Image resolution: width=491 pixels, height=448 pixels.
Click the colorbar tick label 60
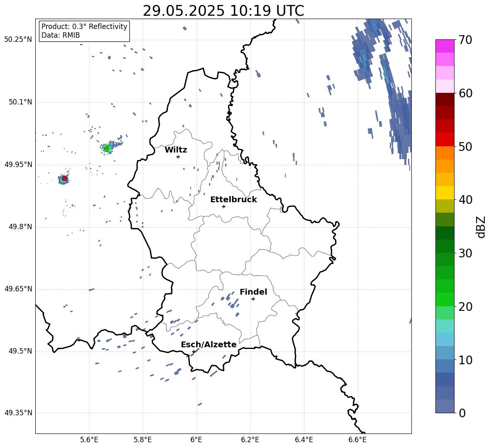pyautogui.click(x=465, y=93)
